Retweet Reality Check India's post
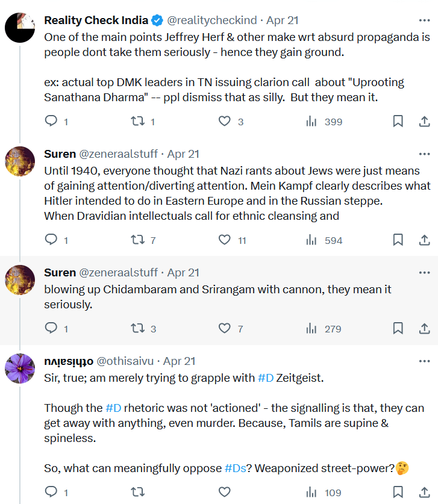Screen dimensions: 438x504 137,121
